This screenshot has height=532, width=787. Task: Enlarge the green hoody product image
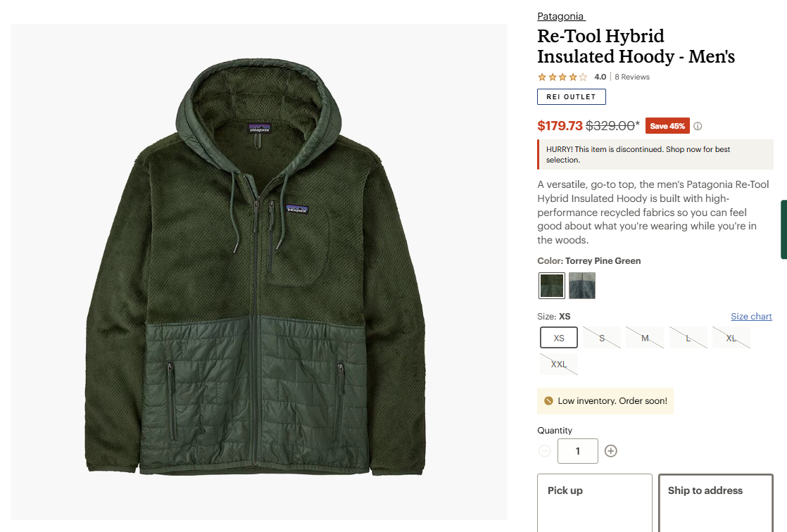click(x=259, y=272)
